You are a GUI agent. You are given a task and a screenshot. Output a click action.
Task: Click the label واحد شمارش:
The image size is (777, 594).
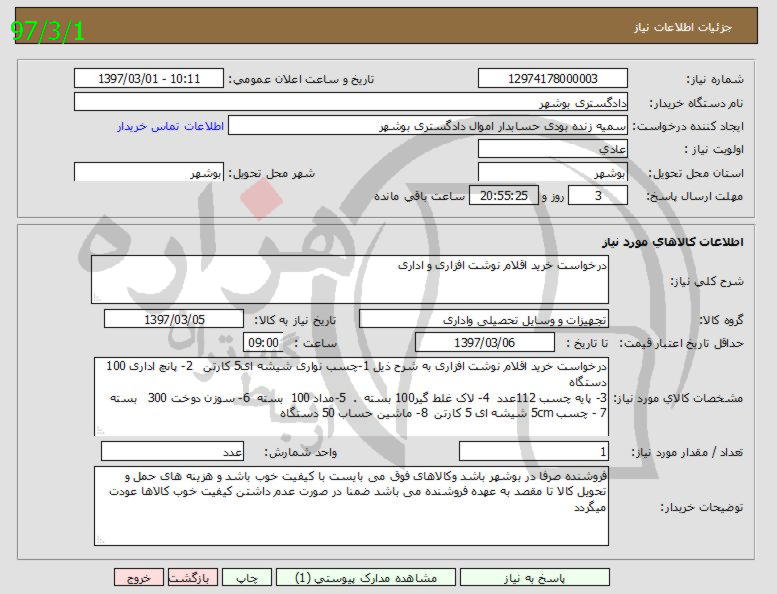click(x=301, y=452)
